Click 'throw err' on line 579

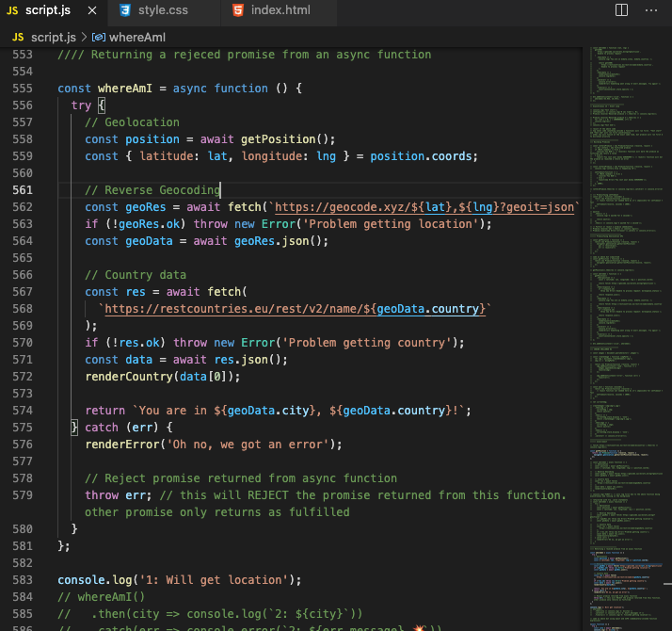pyautogui.click(x=115, y=495)
